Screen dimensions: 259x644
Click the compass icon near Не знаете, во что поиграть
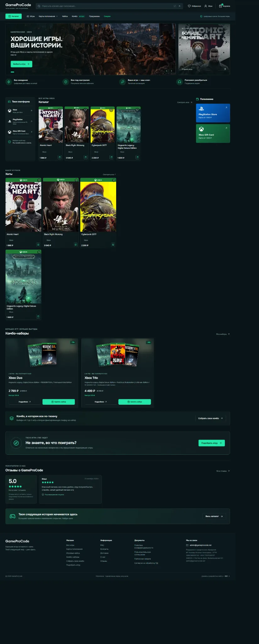16,443
